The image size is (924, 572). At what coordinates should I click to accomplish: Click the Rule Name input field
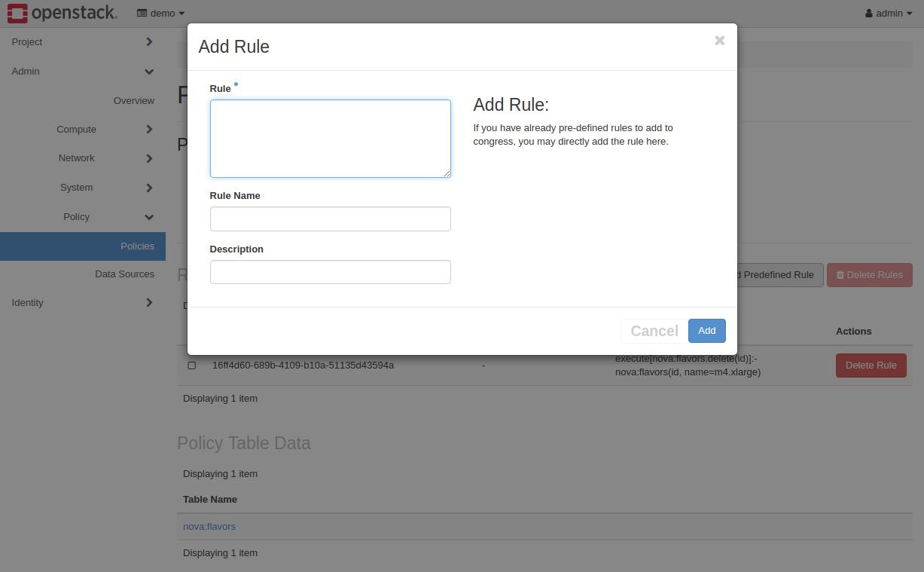pos(331,219)
